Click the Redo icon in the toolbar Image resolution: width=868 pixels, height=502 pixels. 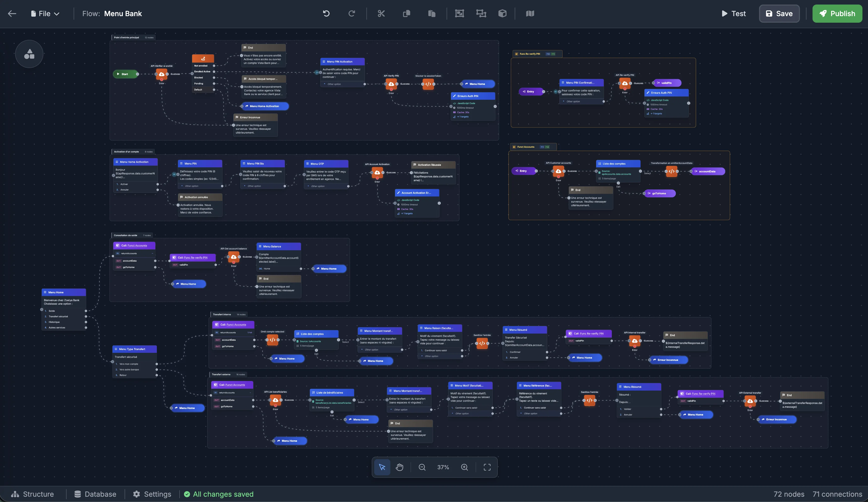351,13
